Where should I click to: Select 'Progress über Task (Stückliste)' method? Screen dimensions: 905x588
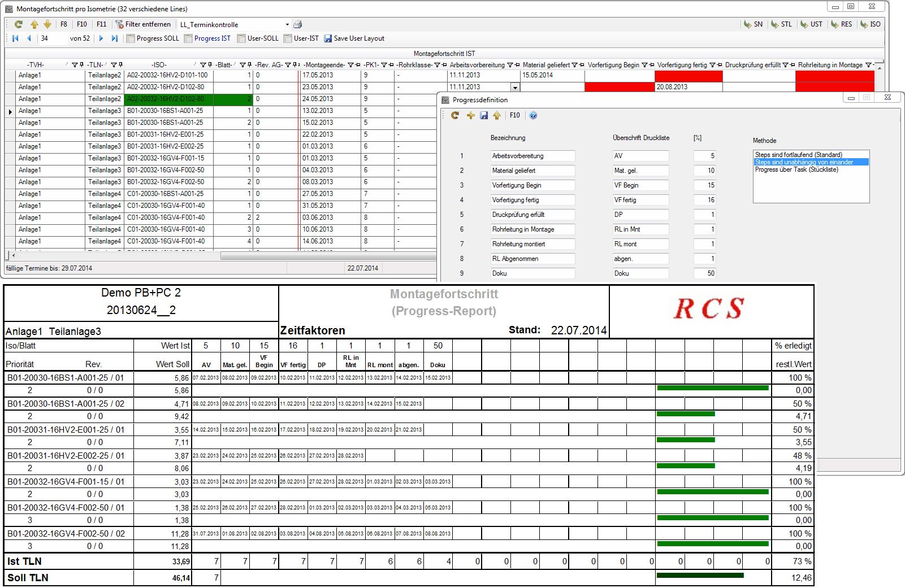point(796,169)
